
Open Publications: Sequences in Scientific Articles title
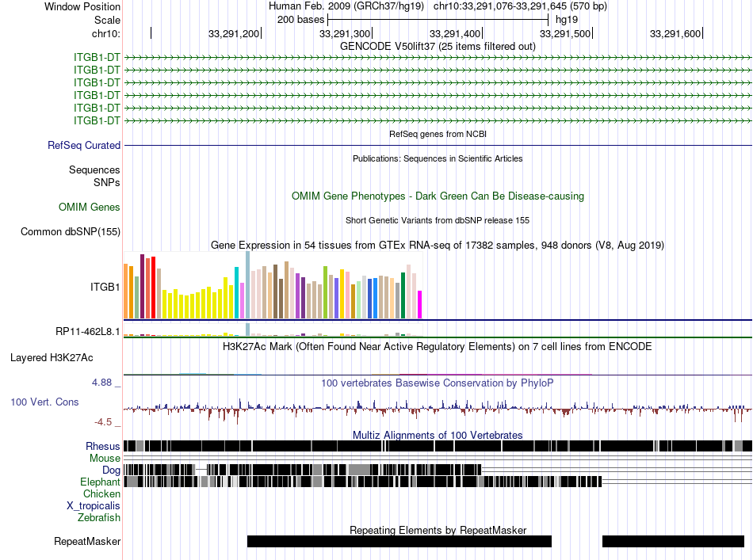point(438,158)
